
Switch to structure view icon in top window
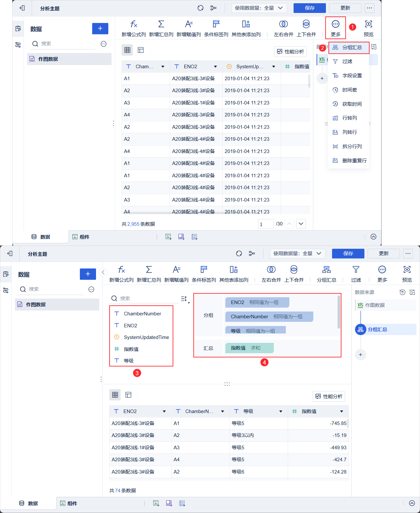click(141, 50)
